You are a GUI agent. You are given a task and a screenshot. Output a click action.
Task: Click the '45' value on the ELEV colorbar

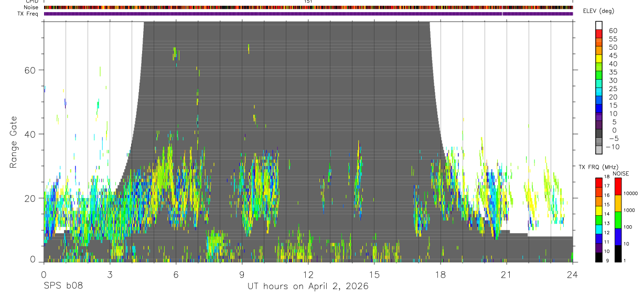(613, 56)
